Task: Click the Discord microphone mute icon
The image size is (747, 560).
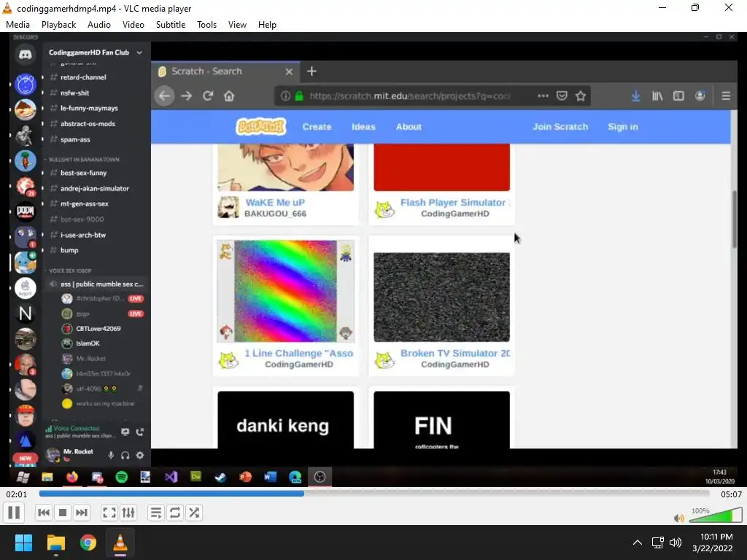Action: [x=111, y=455]
